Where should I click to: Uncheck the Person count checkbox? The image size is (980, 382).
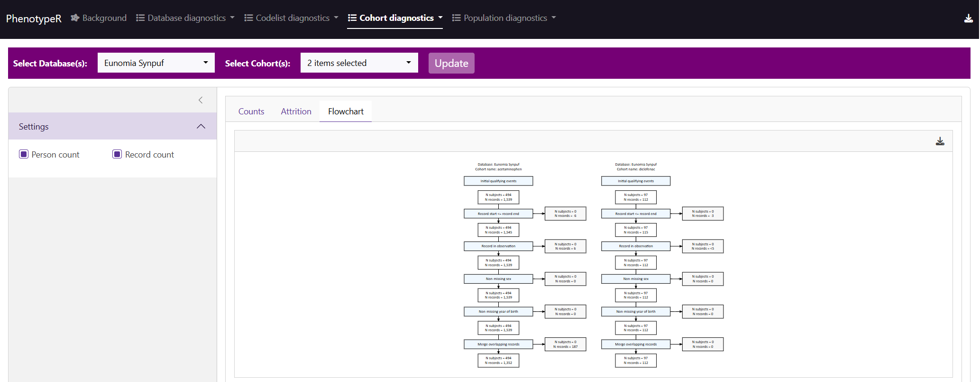24,154
